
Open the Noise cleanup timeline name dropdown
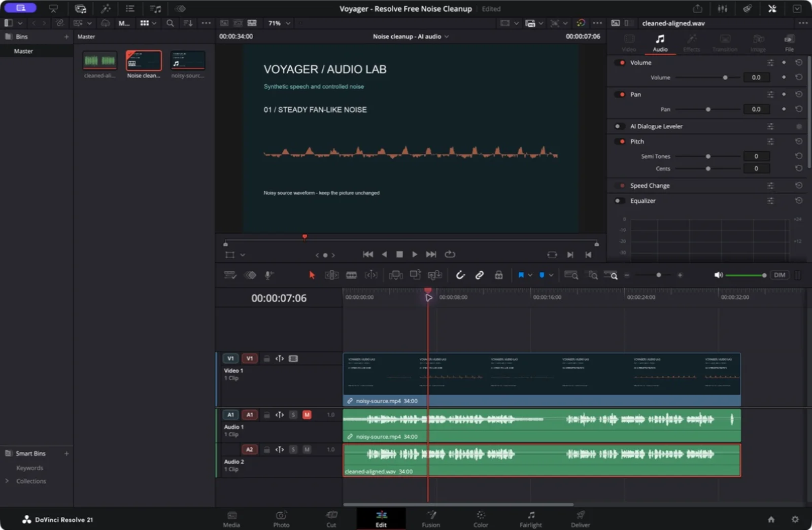tap(411, 37)
